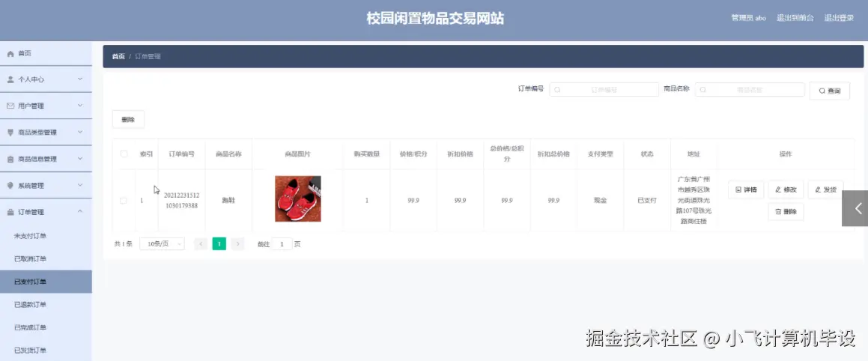Click the icon beside 商品类型管理
The width and height of the screenshot is (868, 361).
click(x=10, y=133)
